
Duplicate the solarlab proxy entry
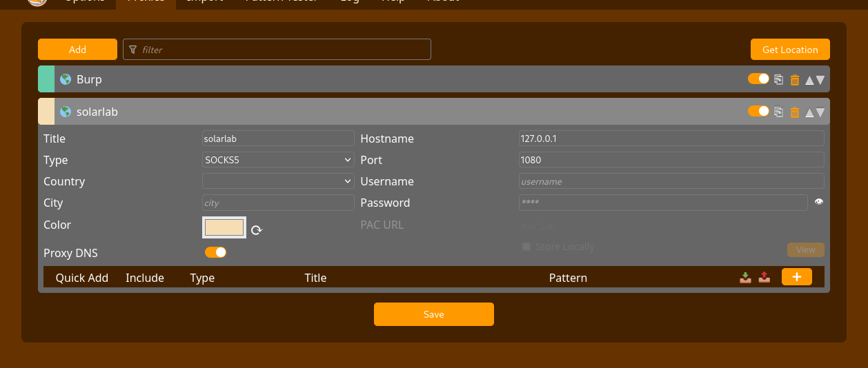coord(778,112)
